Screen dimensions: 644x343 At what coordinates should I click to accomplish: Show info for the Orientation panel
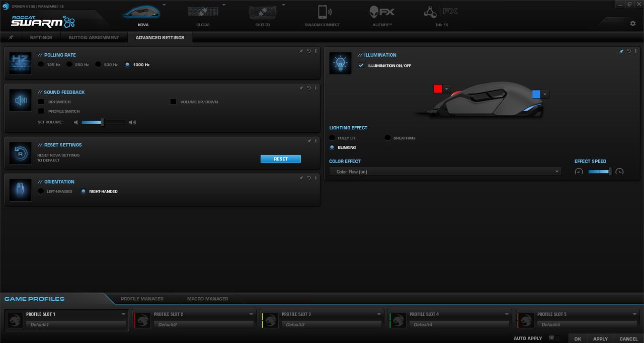click(316, 178)
